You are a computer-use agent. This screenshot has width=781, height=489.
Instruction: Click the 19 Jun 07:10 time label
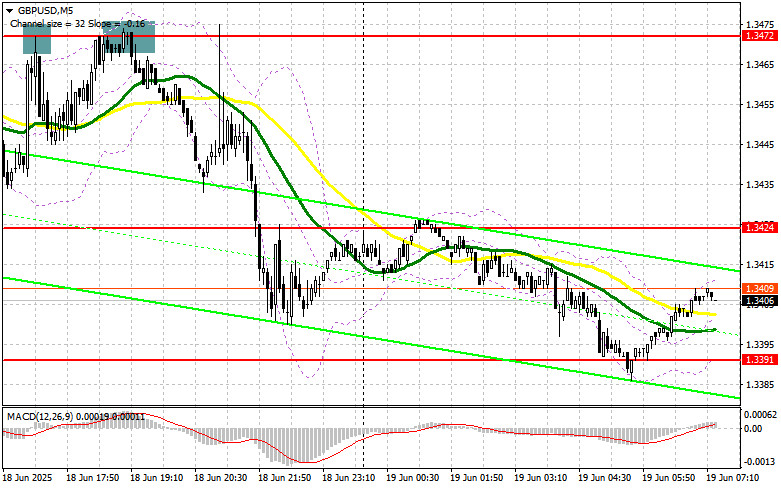coord(733,478)
